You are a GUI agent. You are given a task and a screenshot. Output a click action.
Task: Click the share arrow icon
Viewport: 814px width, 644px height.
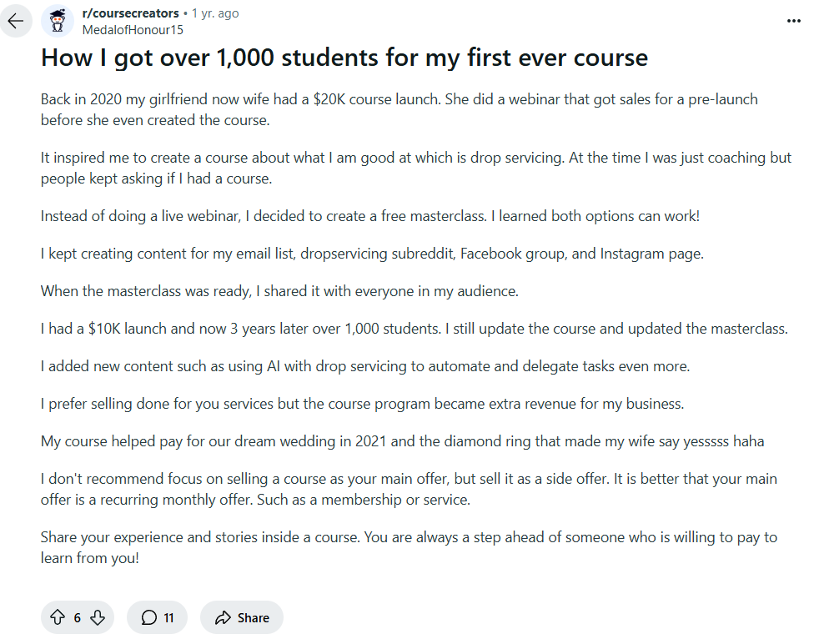[224, 617]
